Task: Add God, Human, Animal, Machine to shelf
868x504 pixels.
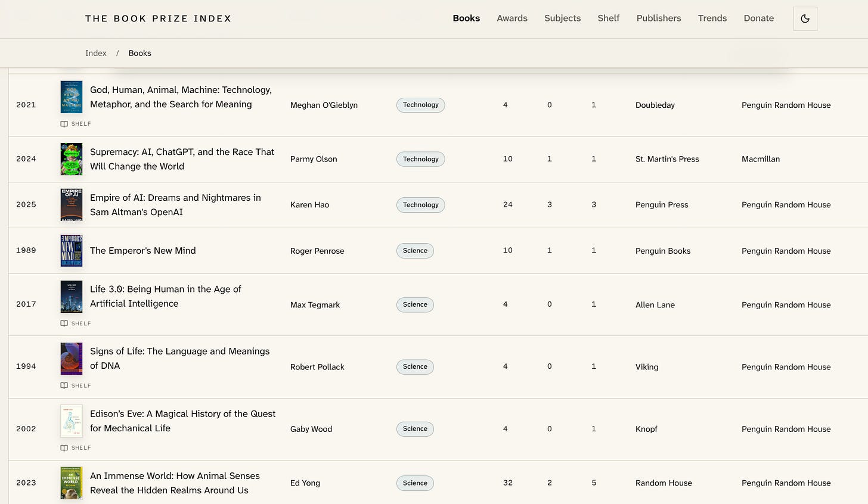Action: pos(76,124)
